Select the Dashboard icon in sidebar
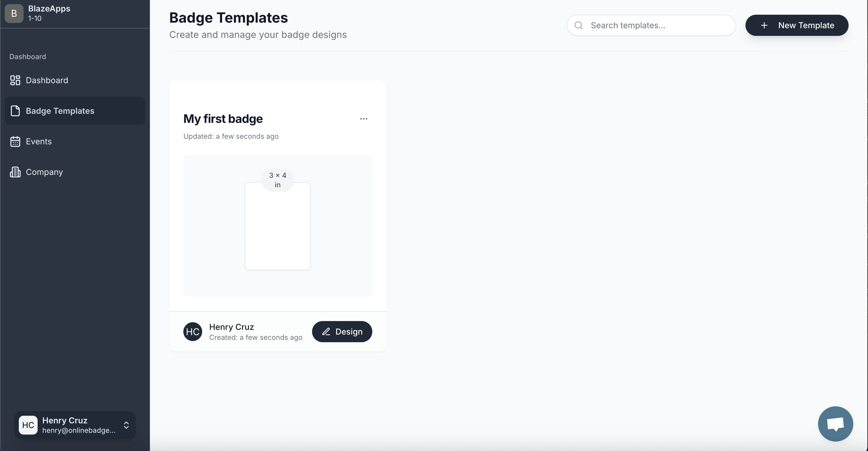Image resolution: width=868 pixels, height=451 pixels. (x=15, y=80)
